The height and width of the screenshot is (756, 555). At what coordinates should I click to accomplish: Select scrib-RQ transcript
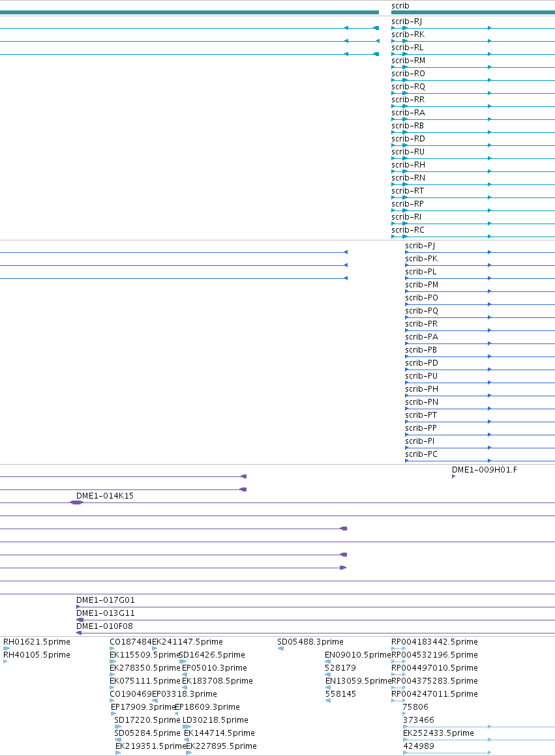(x=408, y=86)
